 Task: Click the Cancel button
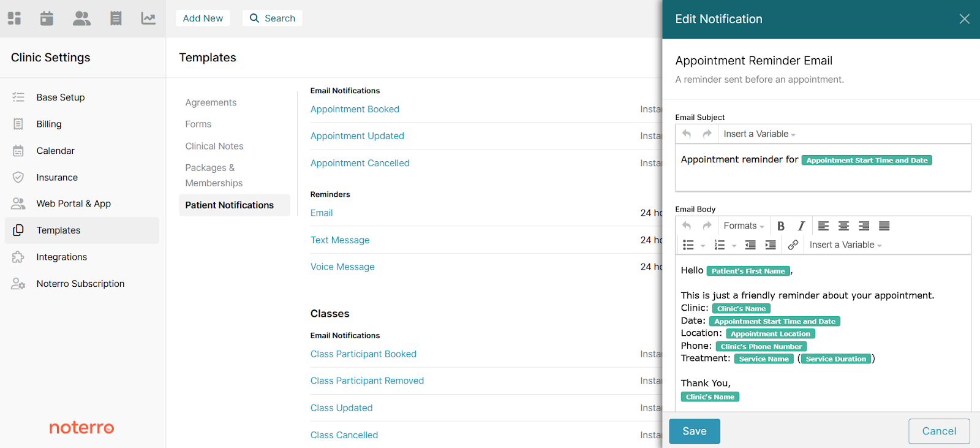pyautogui.click(x=939, y=431)
